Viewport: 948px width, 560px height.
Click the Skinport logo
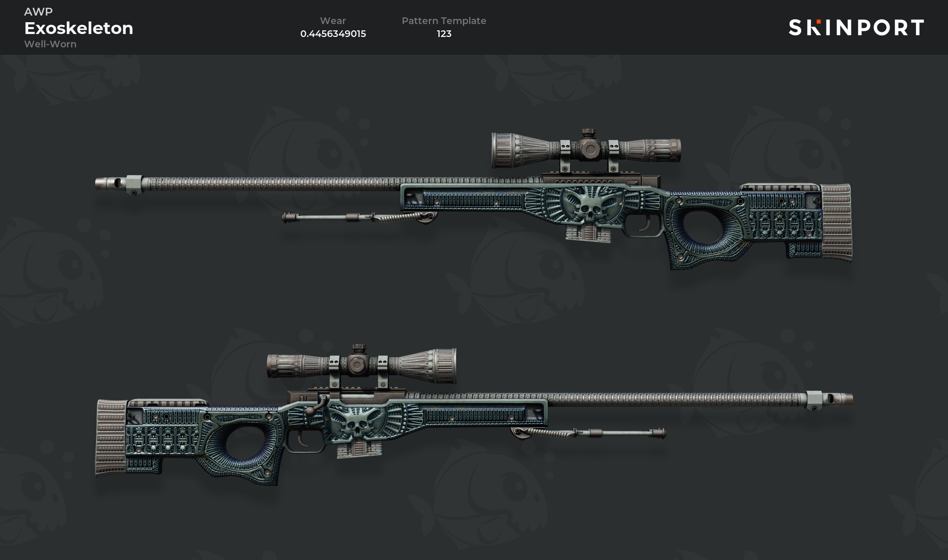coord(856,27)
